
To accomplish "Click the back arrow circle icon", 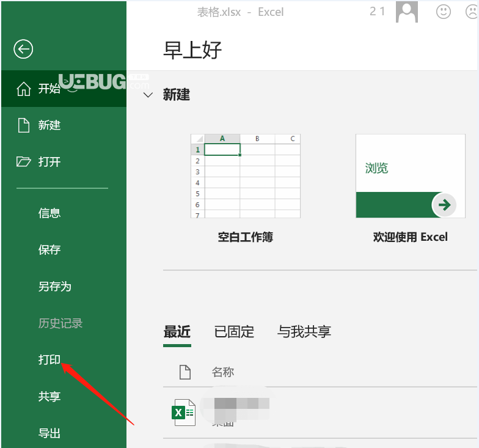I will [23, 49].
